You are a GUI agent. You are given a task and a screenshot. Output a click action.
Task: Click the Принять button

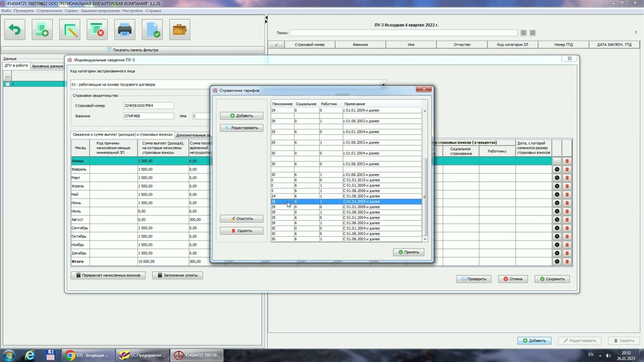tap(409, 252)
